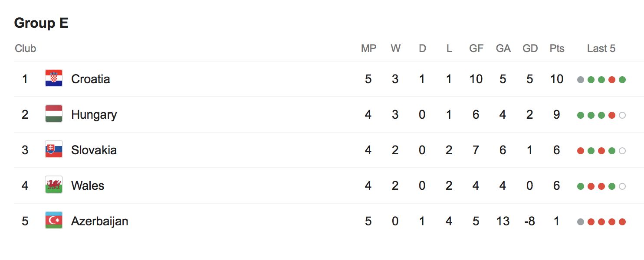Click the GD column header
The width and height of the screenshot is (644, 260).
click(x=530, y=49)
